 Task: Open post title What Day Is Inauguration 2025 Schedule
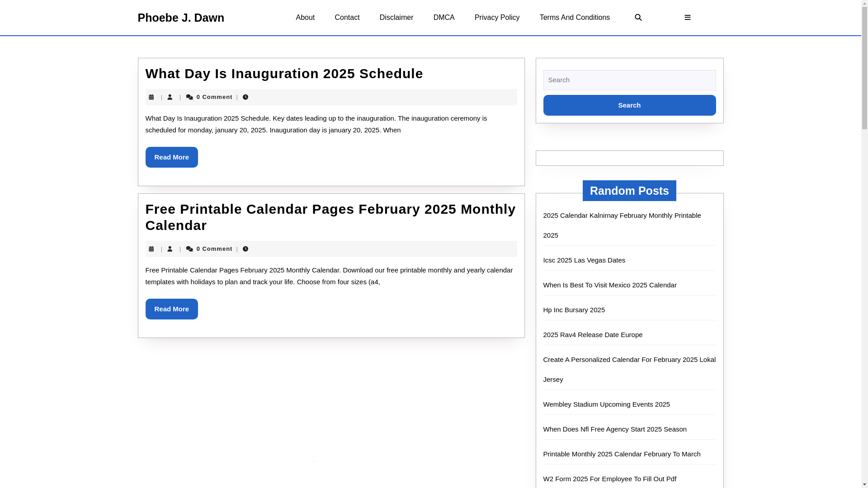coord(284,74)
